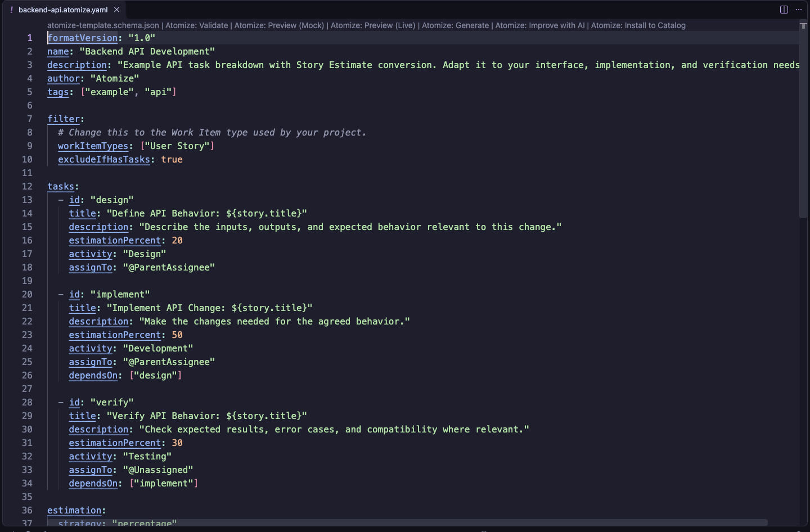The width and height of the screenshot is (810, 532).
Task: Select the backend-api.atomize.yaml tab
Action: pyautogui.click(x=64, y=10)
